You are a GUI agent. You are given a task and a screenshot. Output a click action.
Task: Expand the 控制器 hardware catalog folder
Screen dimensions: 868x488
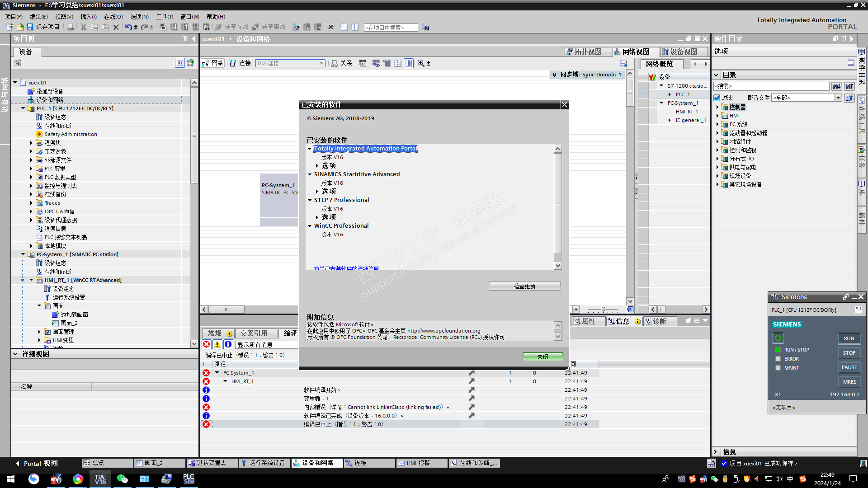[x=717, y=107]
